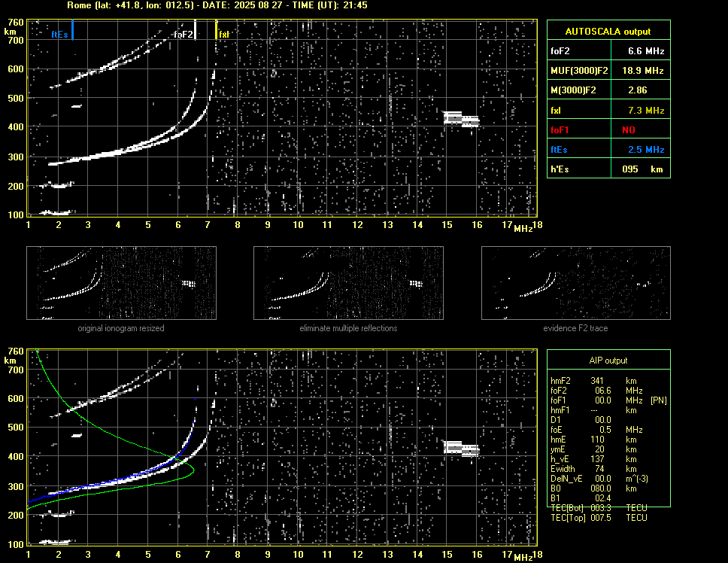Click the AIP foF2 value '06.6'

click(602, 391)
